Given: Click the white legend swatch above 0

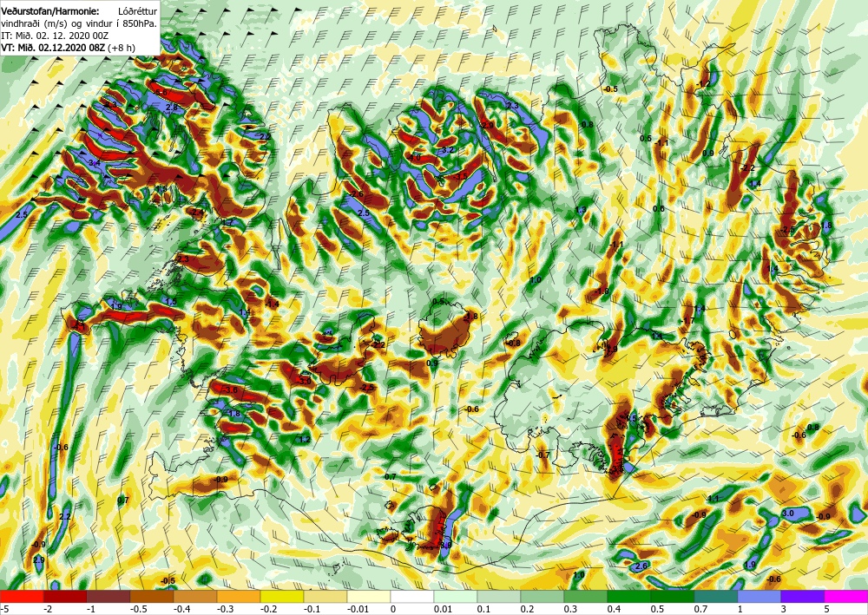Looking at the screenshot, I should click(x=411, y=597).
